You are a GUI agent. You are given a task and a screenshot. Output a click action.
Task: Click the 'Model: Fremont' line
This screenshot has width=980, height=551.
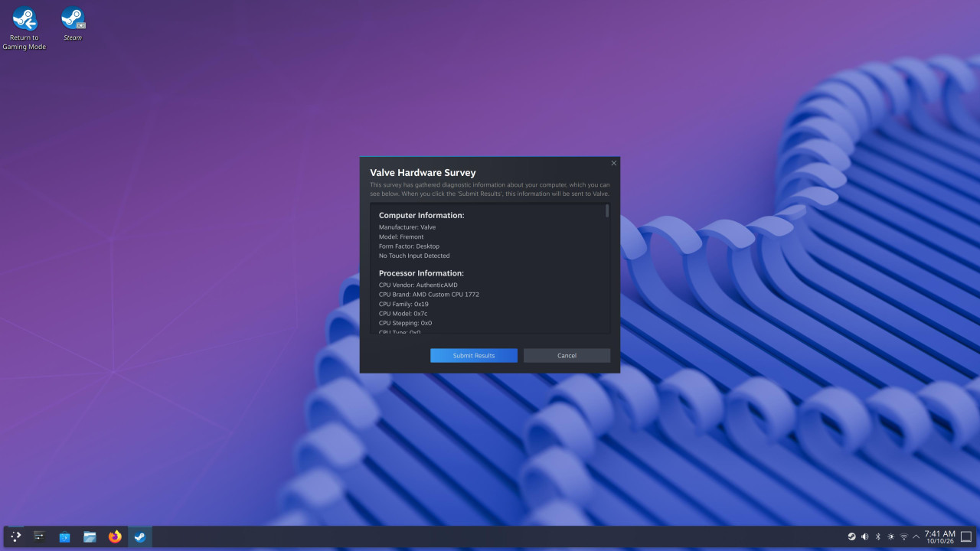coord(401,237)
